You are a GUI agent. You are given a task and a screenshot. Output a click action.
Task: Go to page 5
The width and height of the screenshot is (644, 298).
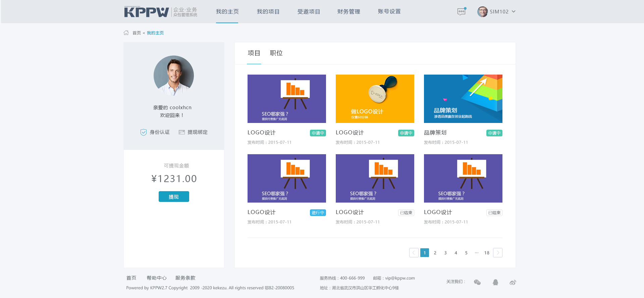click(x=466, y=253)
